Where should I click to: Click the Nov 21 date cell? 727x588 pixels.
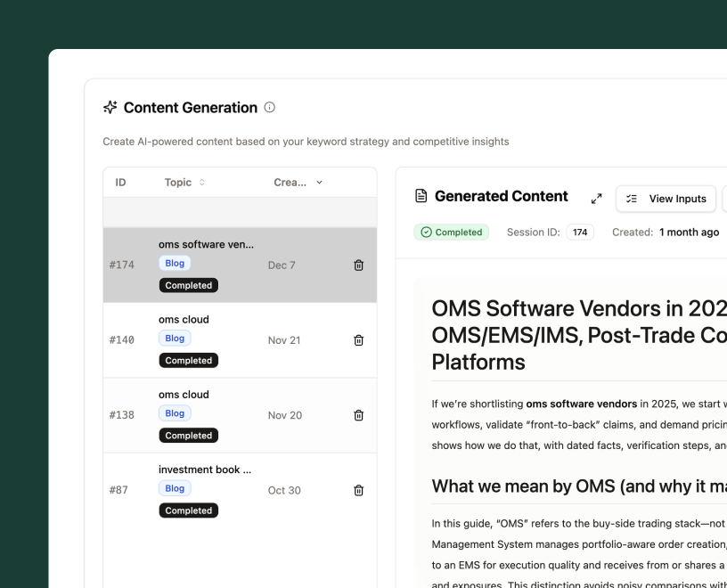(x=284, y=340)
